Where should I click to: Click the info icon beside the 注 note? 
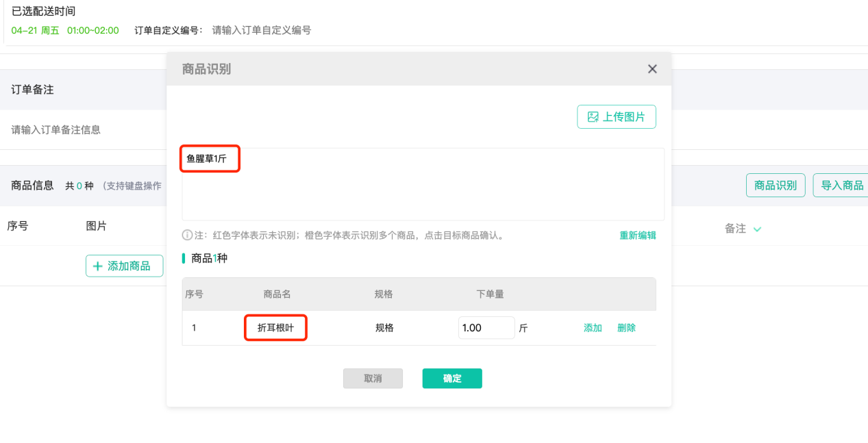pos(187,236)
